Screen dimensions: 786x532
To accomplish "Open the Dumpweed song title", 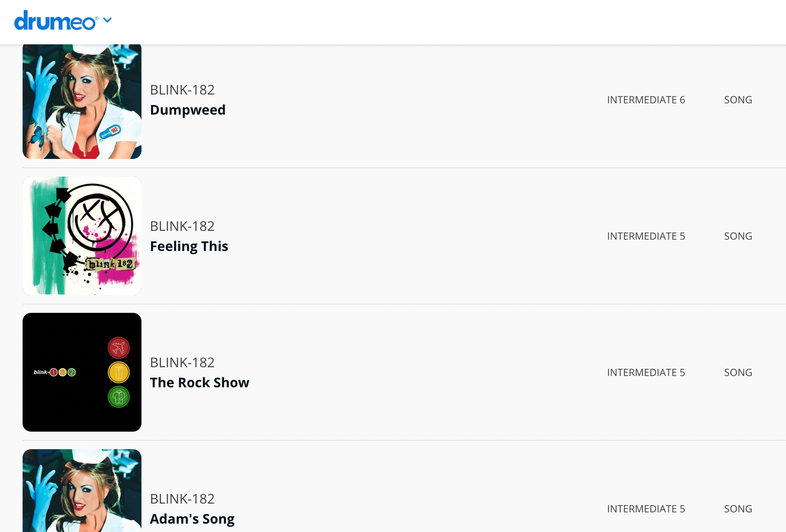I will coord(188,110).
